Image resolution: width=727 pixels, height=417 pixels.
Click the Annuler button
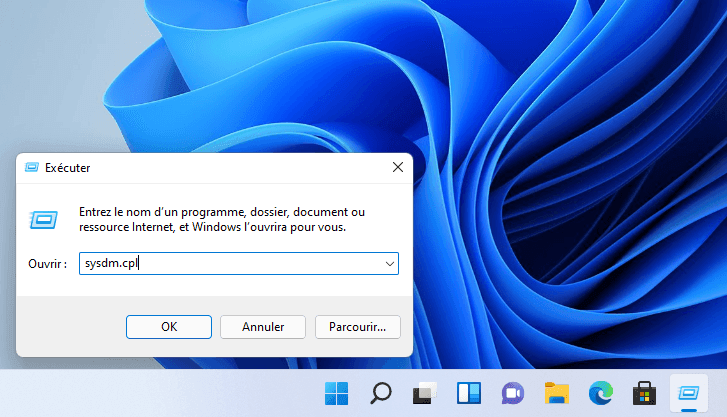(263, 327)
